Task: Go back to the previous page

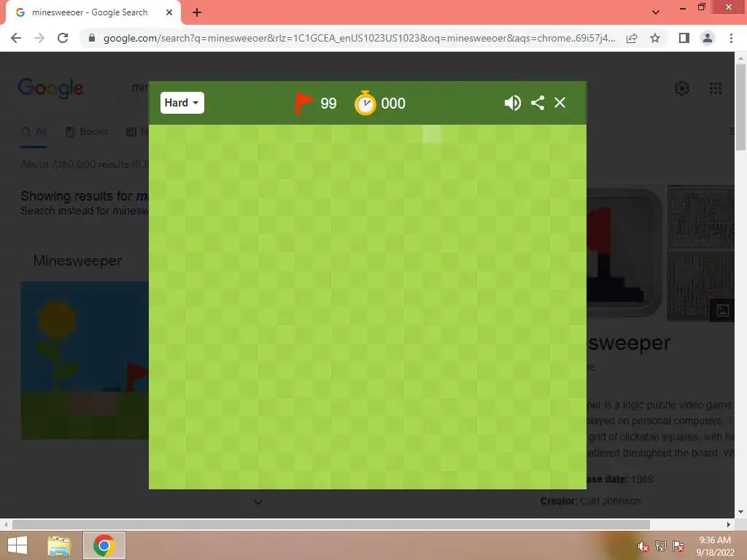Action: pyautogui.click(x=16, y=38)
